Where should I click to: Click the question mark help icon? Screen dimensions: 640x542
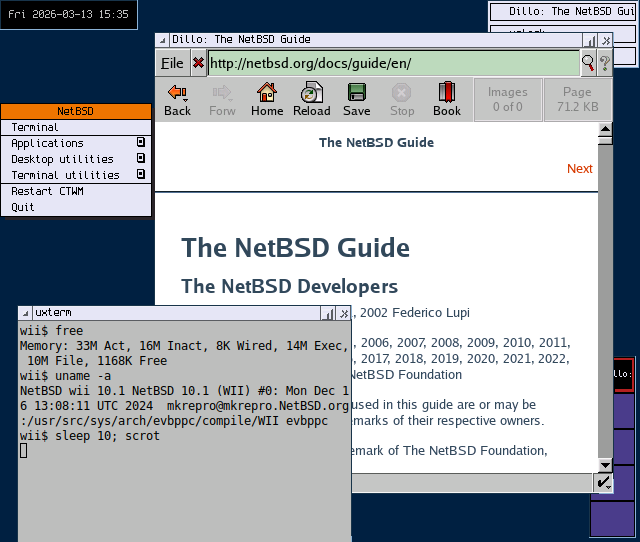point(604,63)
